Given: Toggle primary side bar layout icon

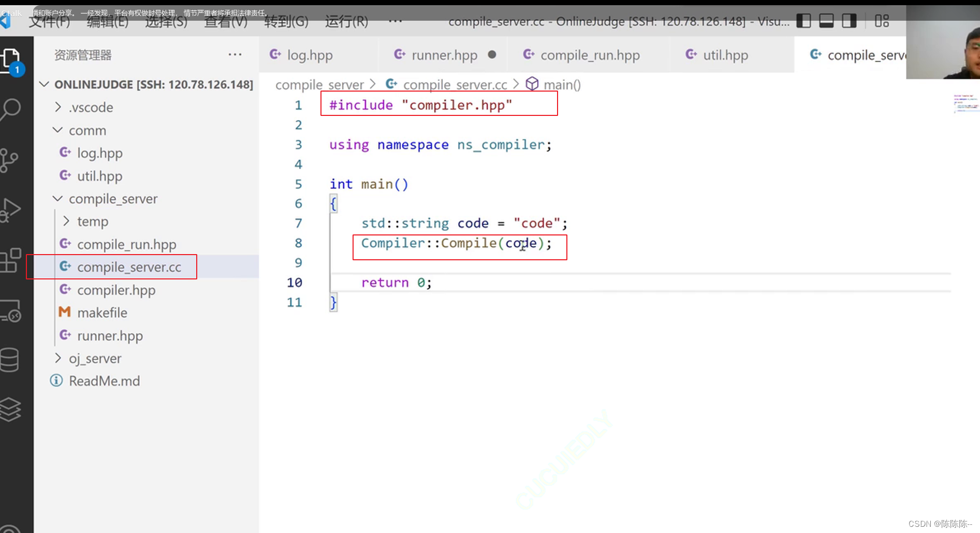Looking at the screenshot, I should [803, 21].
